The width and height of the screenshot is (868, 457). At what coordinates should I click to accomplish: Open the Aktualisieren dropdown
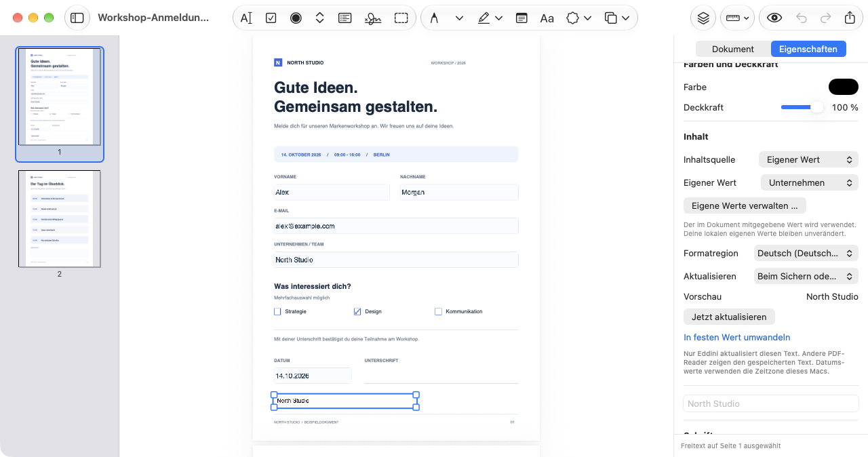click(806, 277)
